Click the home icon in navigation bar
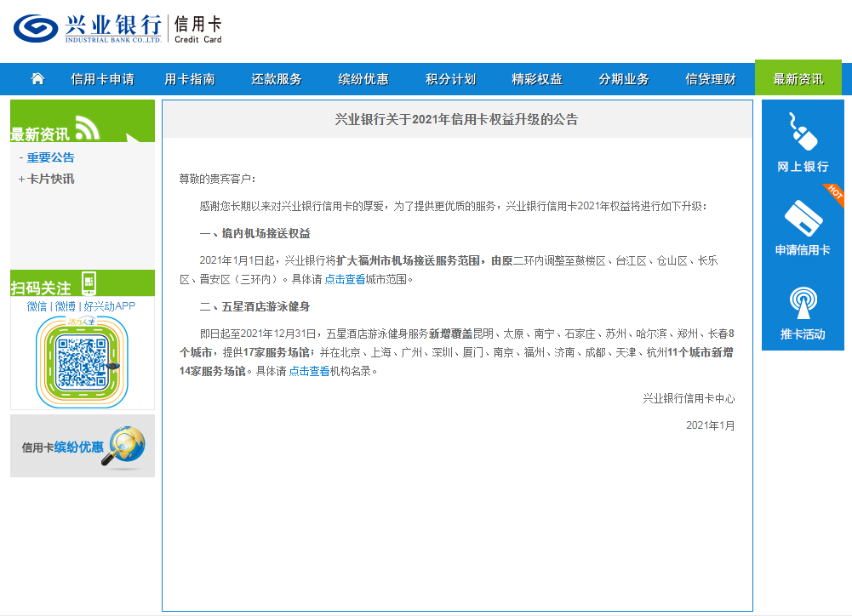The width and height of the screenshot is (852, 616). [x=37, y=79]
